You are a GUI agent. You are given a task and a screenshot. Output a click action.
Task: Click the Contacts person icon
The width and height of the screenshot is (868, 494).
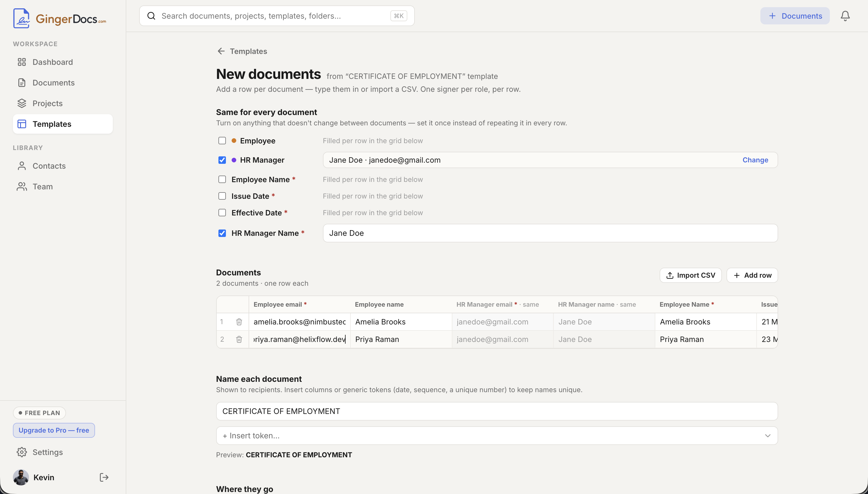pos(22,166)
